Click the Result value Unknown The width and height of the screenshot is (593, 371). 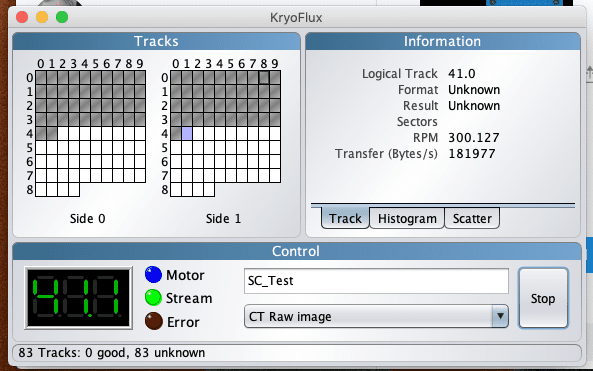coord(474,106)
